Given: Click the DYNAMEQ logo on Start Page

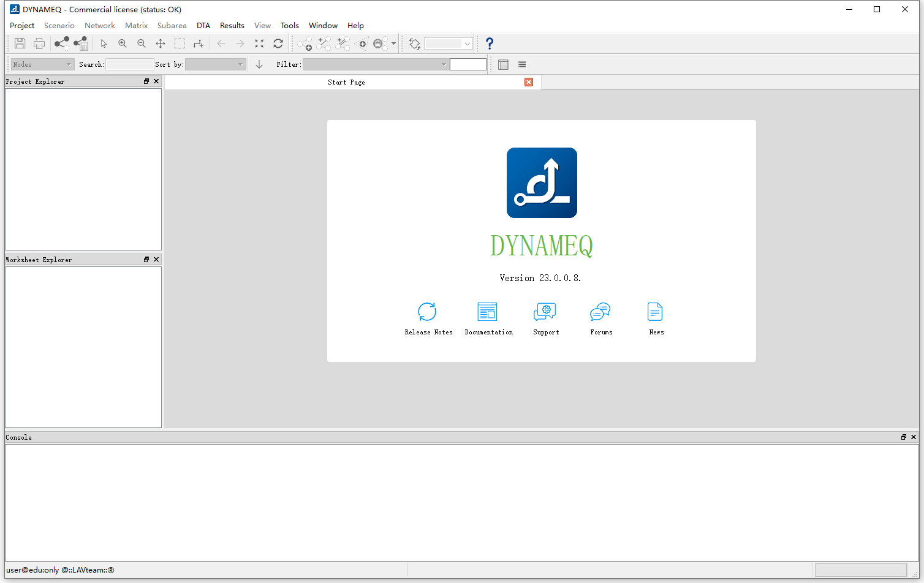Looking at the screenshot, I should [x=542, y=182].
